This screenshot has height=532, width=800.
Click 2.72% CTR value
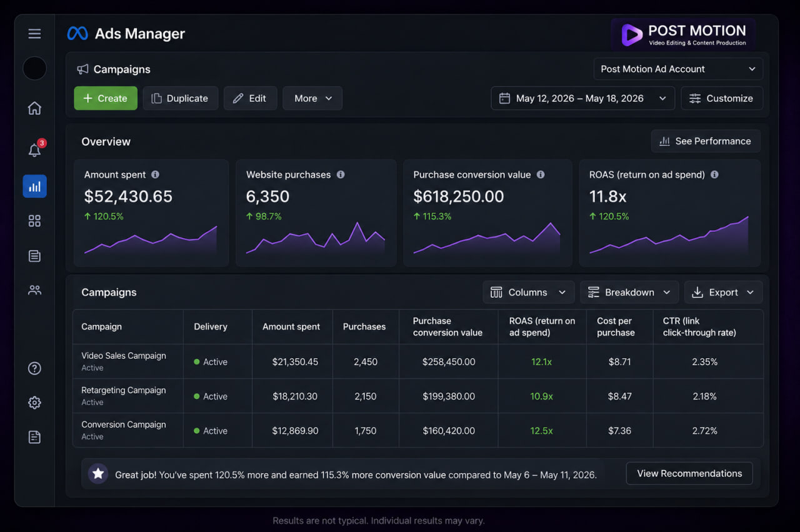click(x=704, y=431)
